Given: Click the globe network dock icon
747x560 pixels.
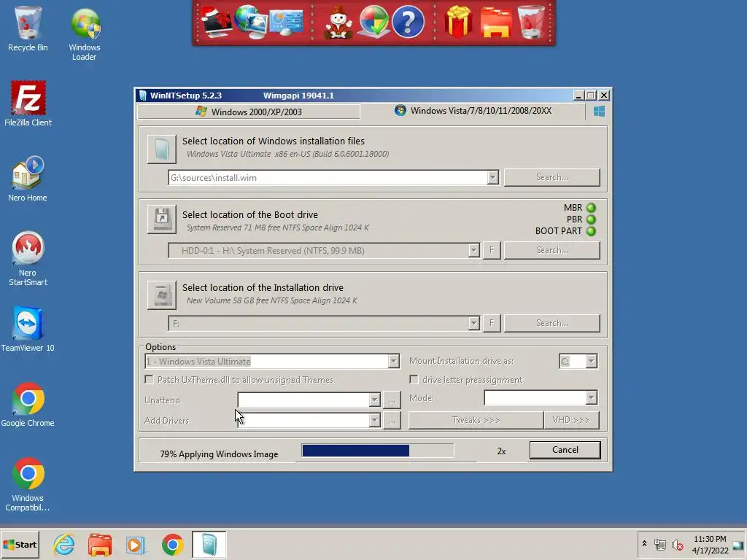Looking at the screenshot, I should 250,22.
